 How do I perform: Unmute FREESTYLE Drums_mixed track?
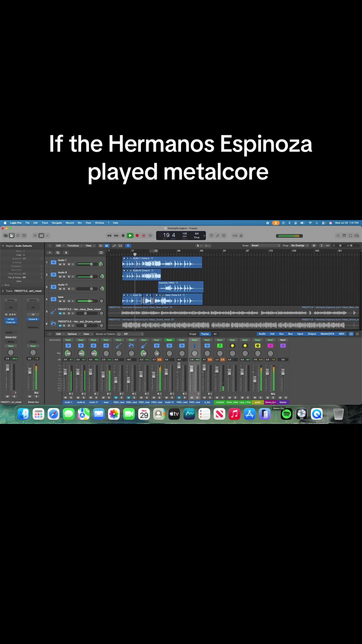(x=60, y=326)
